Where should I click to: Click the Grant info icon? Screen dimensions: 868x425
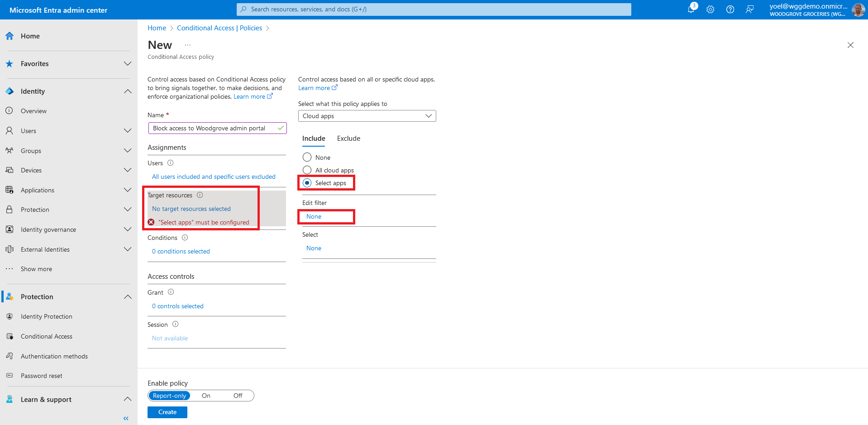[x=171, y=292]
